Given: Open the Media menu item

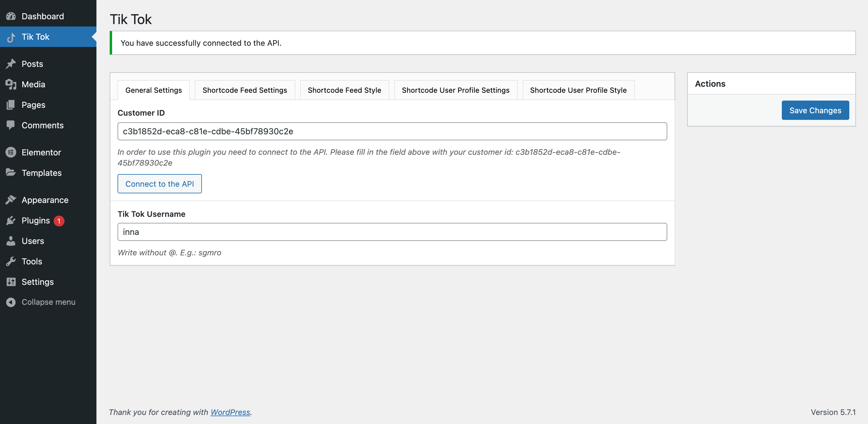Looking at the screenshot, I should coord(48,84).
